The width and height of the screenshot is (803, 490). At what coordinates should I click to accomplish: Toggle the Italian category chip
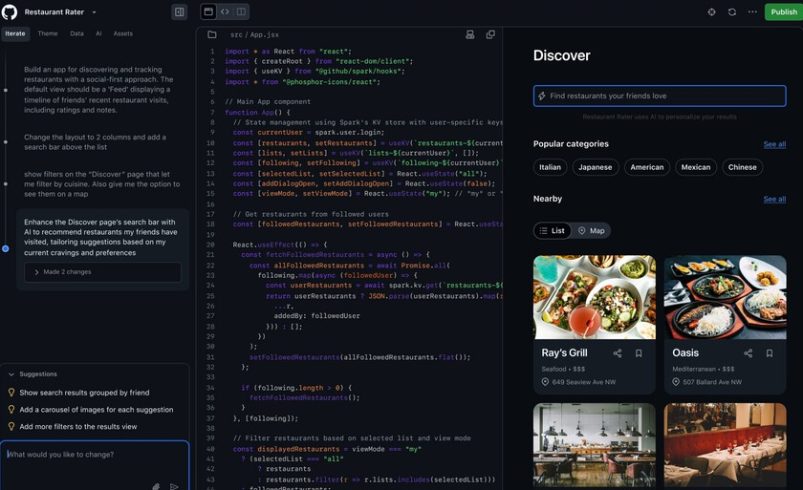click(550, 167)
